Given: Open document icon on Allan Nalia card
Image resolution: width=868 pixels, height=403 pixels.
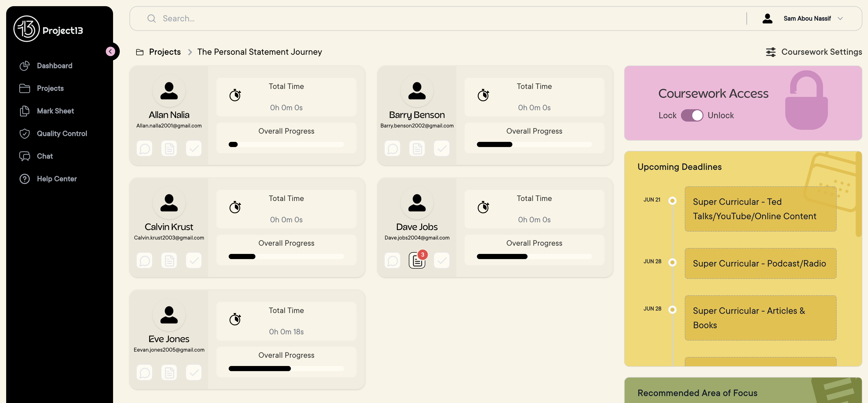Looking at the screenshot, I should [x=169, y=148].
